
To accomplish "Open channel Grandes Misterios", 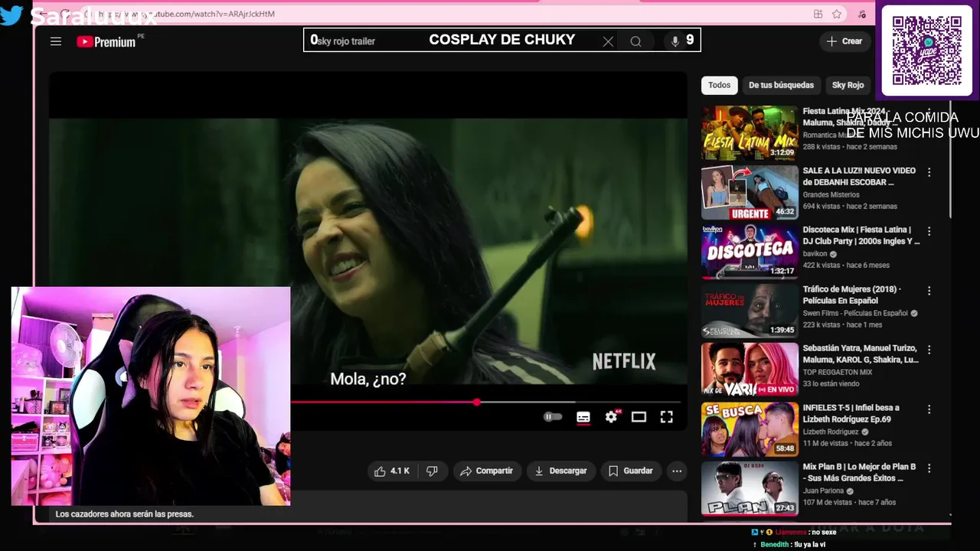I will click(831, 194).
